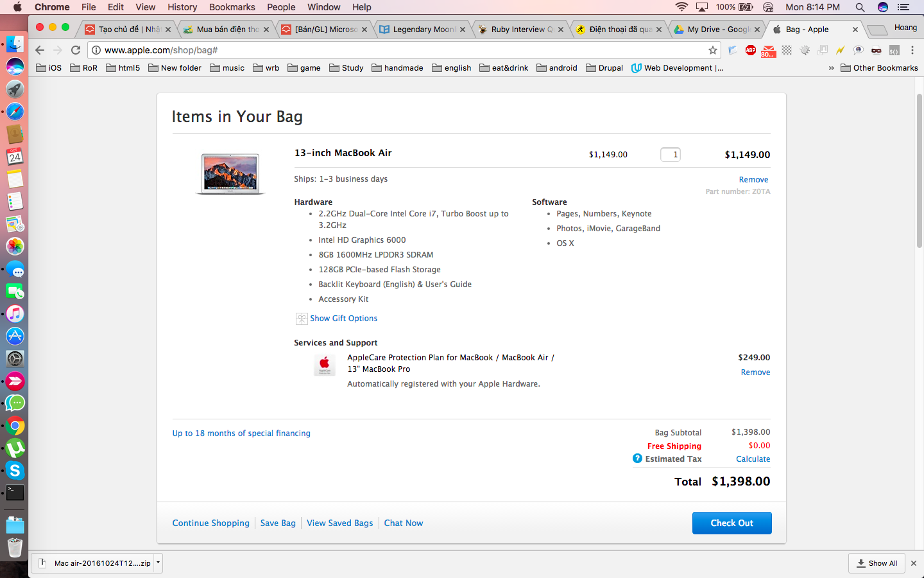Open Terminal from the Dock
924x578 pixels.
(x=15, y=493)
